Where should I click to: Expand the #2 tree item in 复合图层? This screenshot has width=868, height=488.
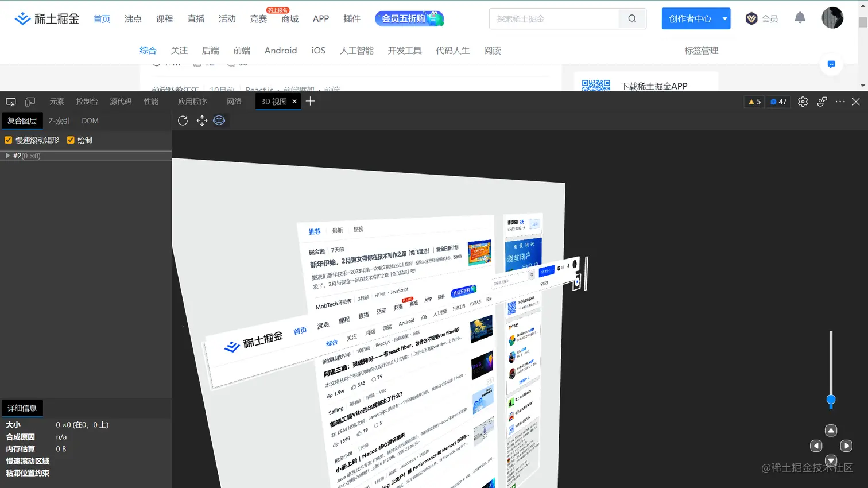[7, 155]
